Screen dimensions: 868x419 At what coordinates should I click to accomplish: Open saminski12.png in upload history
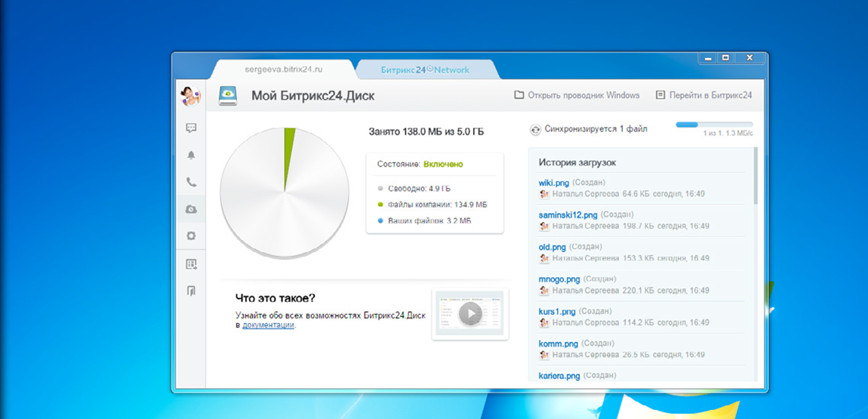click(568, 215)
